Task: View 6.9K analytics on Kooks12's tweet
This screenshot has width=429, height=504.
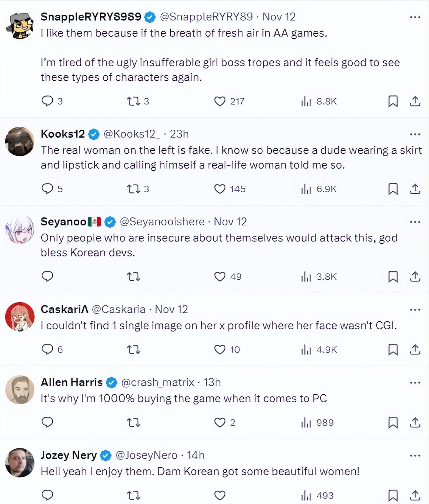Action: click(x=319, y=189)
